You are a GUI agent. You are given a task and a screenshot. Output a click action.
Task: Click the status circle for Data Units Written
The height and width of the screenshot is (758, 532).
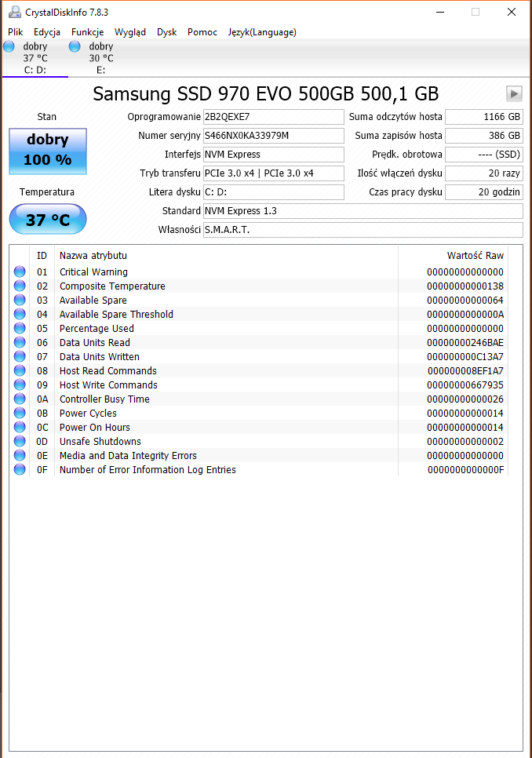tap(20, 356)
